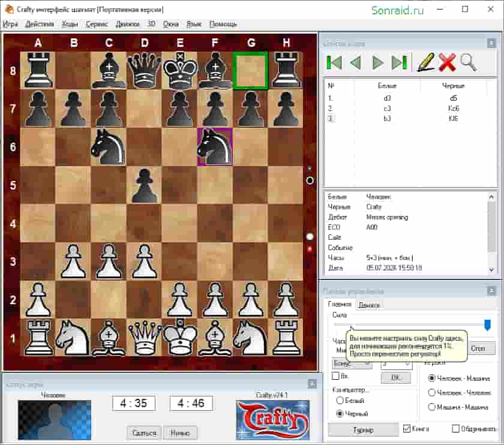Select the white bishop on f1

pyautogui.click(x=215, y=338)
